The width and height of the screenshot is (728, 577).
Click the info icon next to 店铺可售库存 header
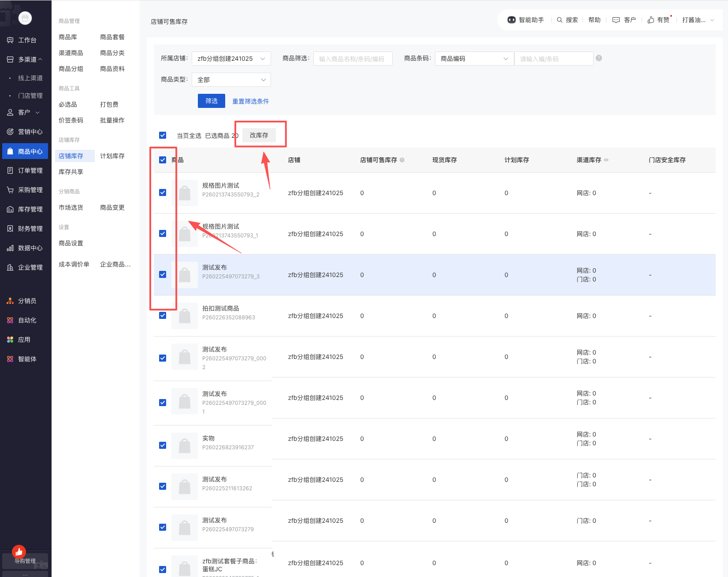coord(402,160)
